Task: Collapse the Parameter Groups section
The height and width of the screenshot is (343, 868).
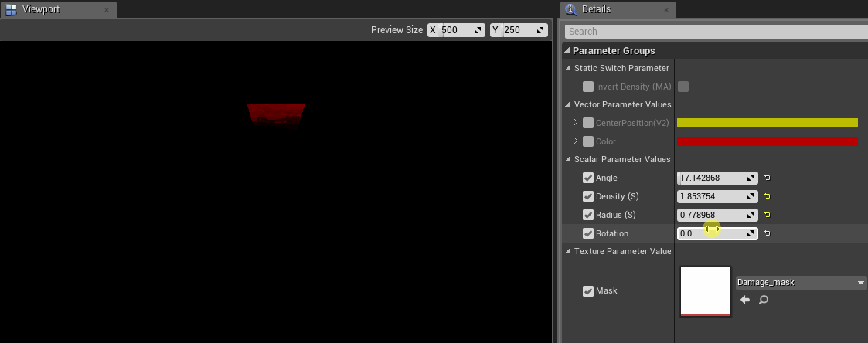Action: [x=567, y=51]
